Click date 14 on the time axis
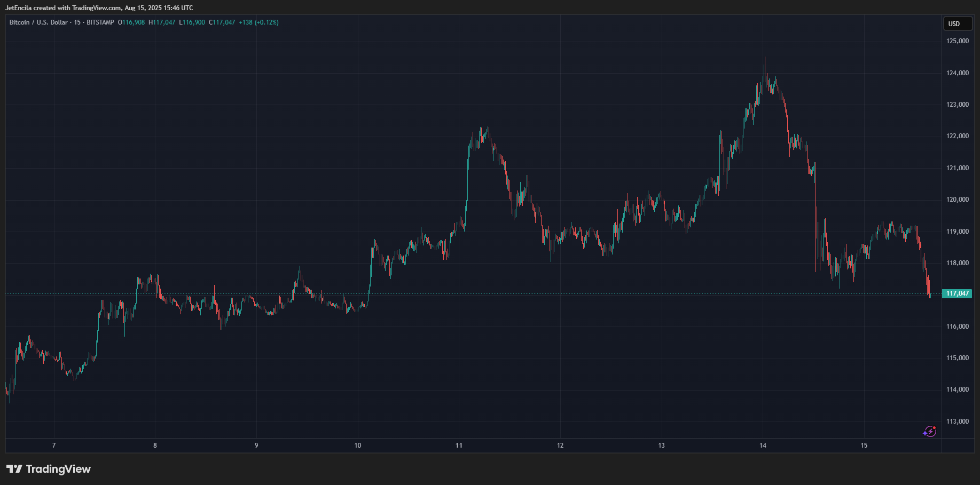Viewport: 980px width, 485px height. (x=763, y=446)
